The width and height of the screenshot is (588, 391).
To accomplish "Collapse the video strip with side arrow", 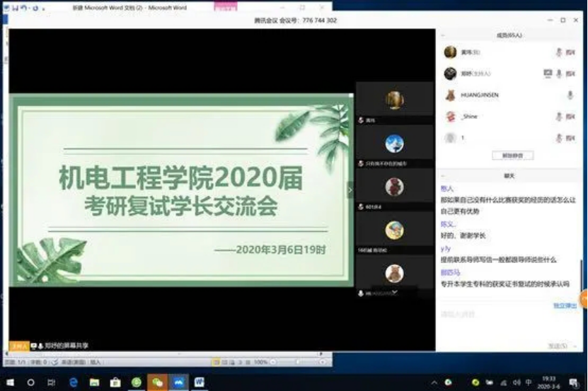I will click(x=349, y=189).
